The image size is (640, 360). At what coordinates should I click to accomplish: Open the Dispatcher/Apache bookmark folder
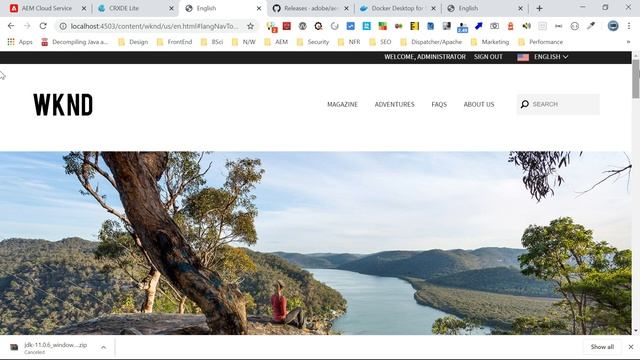pos(431,42)
